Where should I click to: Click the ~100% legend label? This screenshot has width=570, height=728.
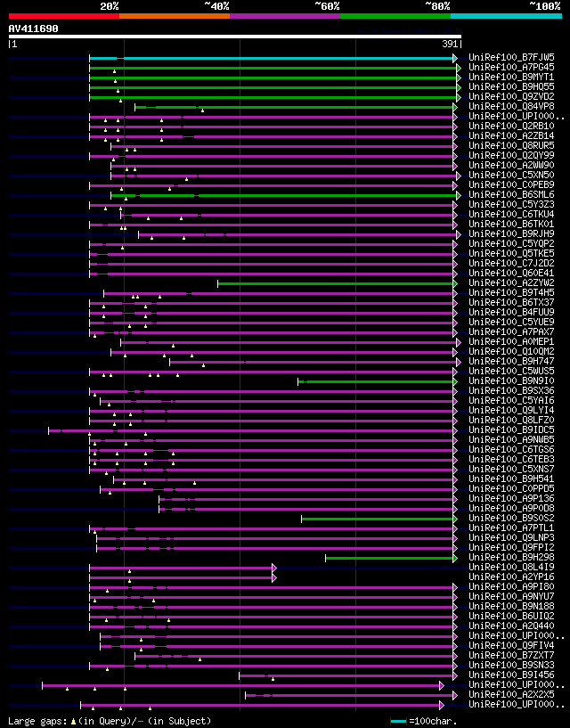(545, 6)
